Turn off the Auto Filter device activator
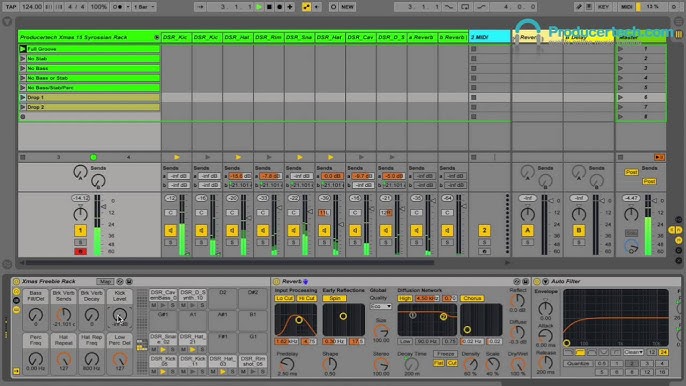The width and height of the screenshot is (686, 386). pyautogui.click(x=537, y=281)
